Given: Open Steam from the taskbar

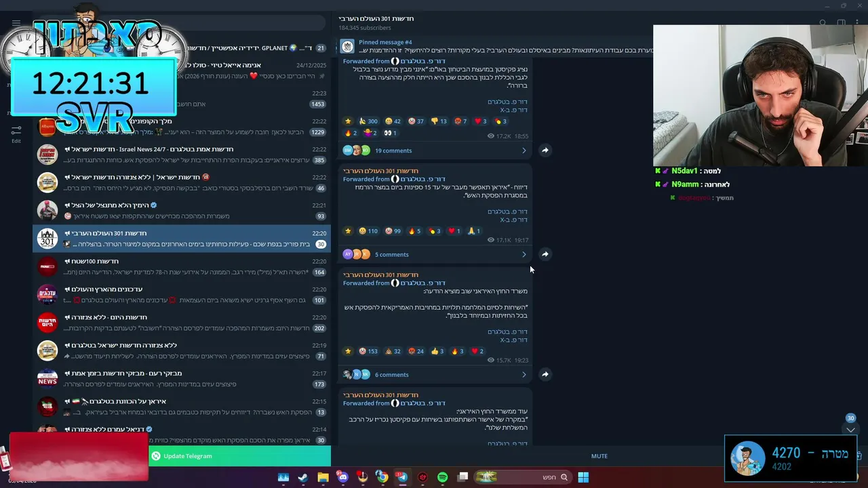Looking at the screenshot, I should [302, 477].
